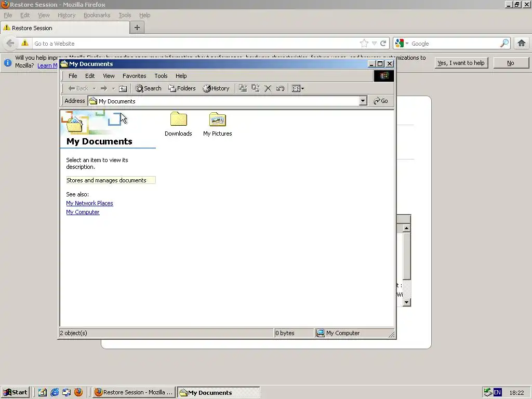The width and height of the screenshot is (532, 399).
Task: Click the 'No' button in Firefox infobar
Action: (x=511, y=63)
